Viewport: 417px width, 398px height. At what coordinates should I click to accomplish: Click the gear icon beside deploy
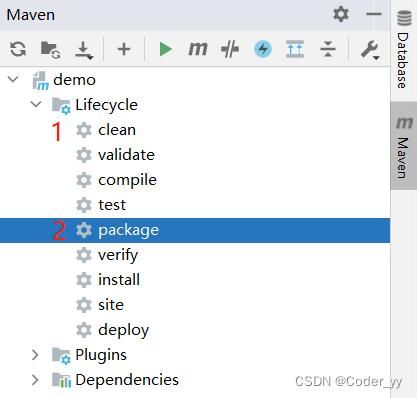pyautogui.click(x=84, y=330)
